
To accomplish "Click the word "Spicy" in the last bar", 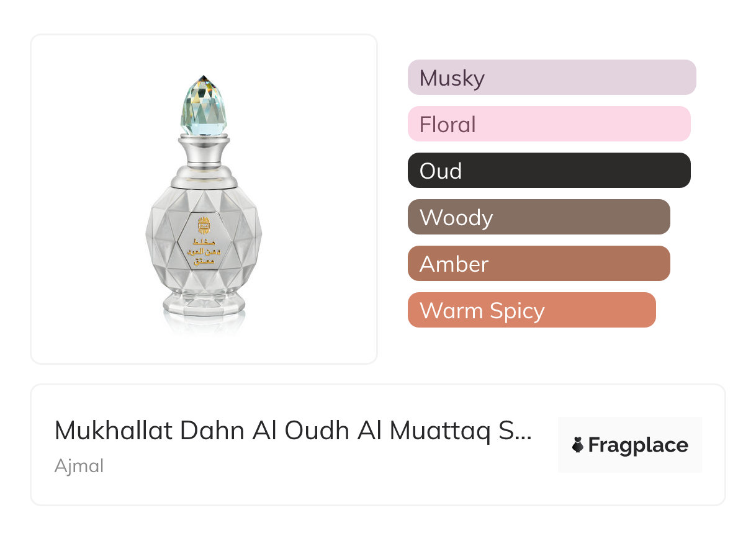I will (515, 311).
